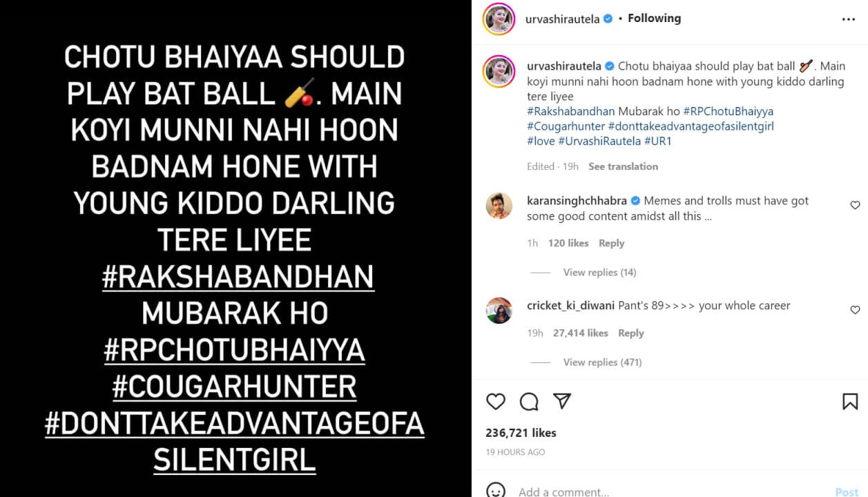Click the Following button
Image resolution: width=868 pixels, height=497 pixels.
654,19
